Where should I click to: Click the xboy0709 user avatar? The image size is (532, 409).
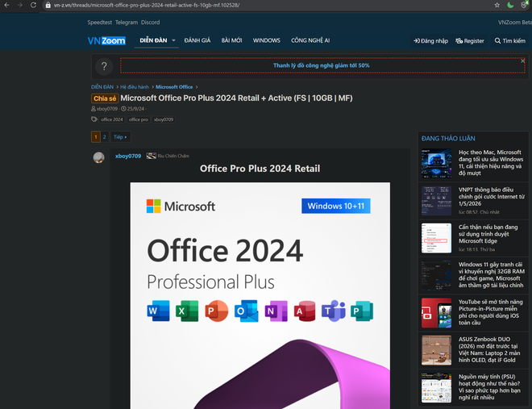click(98, 157)
